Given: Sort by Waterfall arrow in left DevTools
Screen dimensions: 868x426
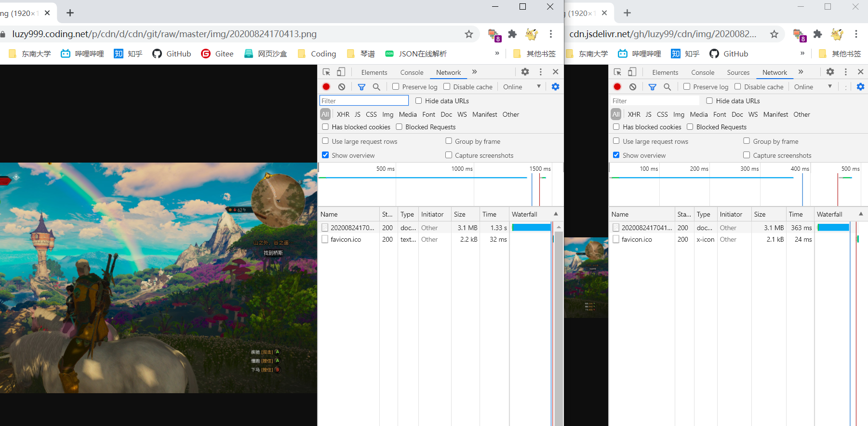Looking at the screenshot, I should [556, 214].
